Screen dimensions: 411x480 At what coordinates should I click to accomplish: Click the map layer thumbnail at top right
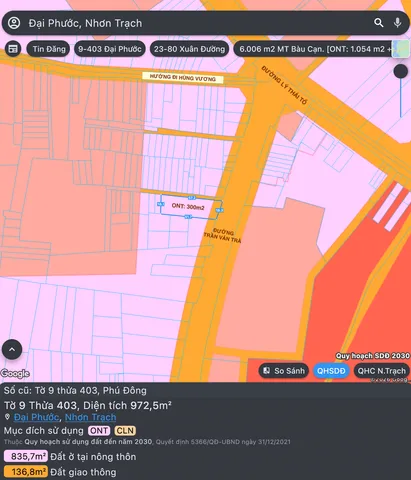click(x=401, y=49)
